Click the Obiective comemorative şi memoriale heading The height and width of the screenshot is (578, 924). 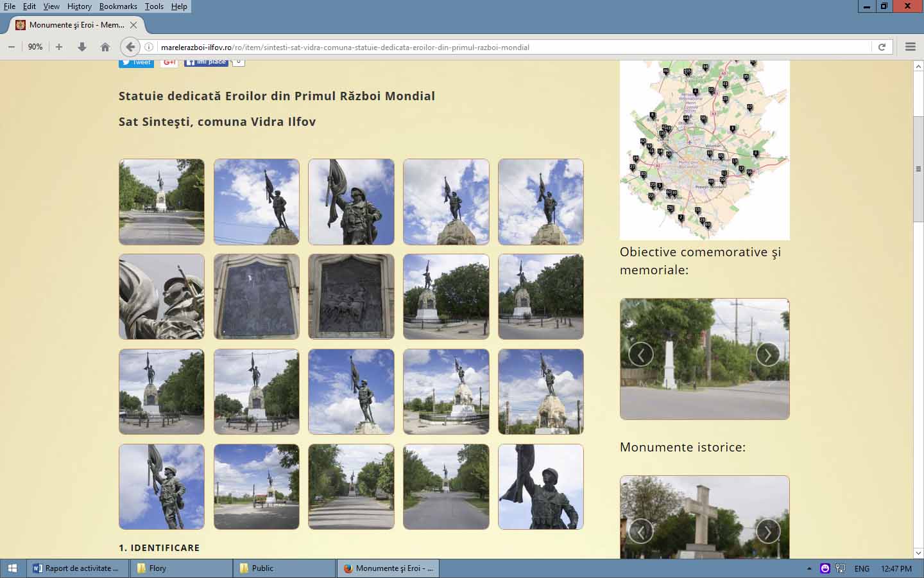700,261
